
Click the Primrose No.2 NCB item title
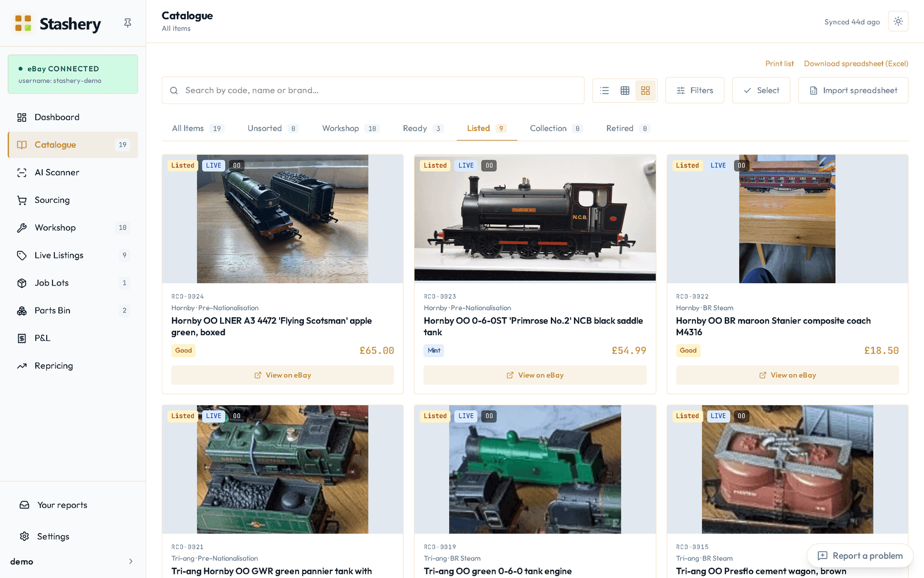[x=533, y=327]
